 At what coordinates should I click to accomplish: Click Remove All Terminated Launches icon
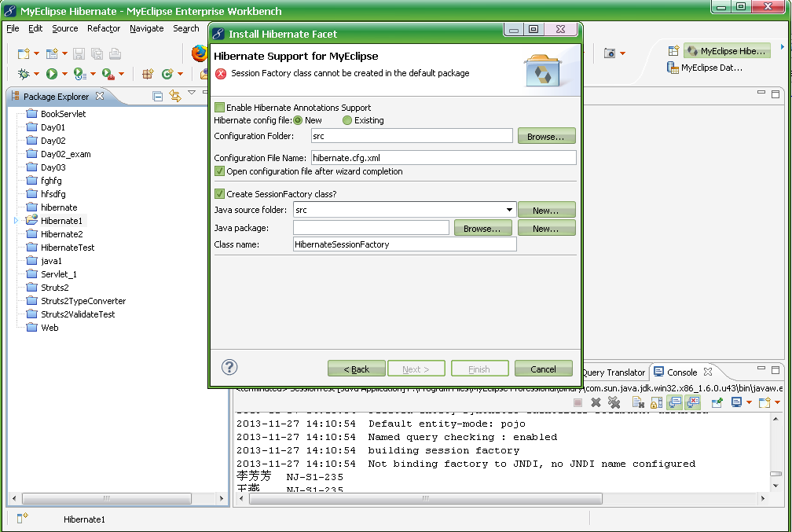(614, 402)
